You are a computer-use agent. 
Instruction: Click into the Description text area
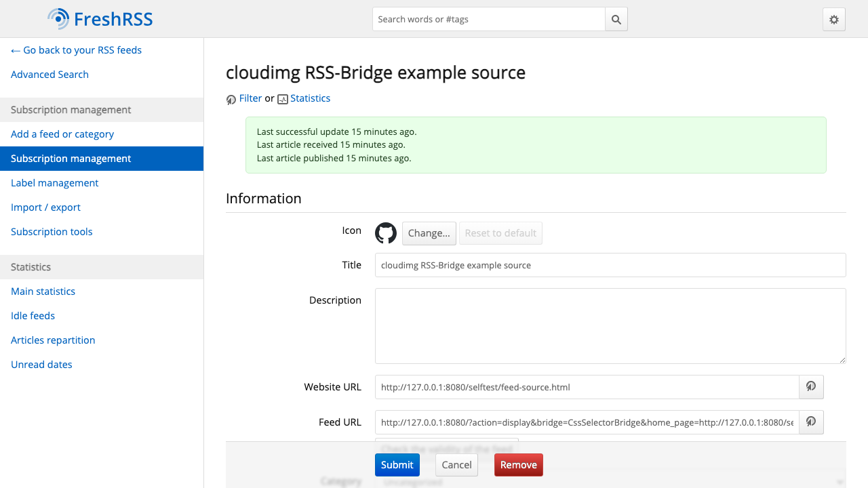point(610,326)
